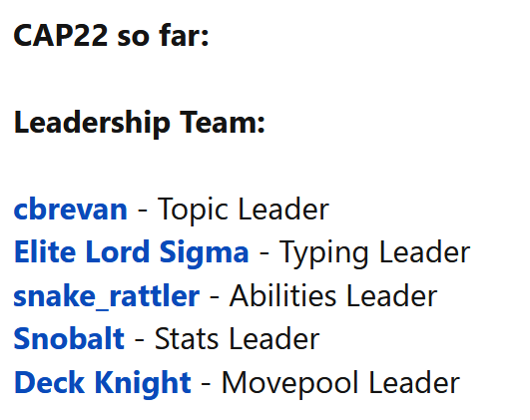This screenshot has height=420, width=530.
Task: Select the 'Abilities Leader' role text
Action: tap(333, 296)
